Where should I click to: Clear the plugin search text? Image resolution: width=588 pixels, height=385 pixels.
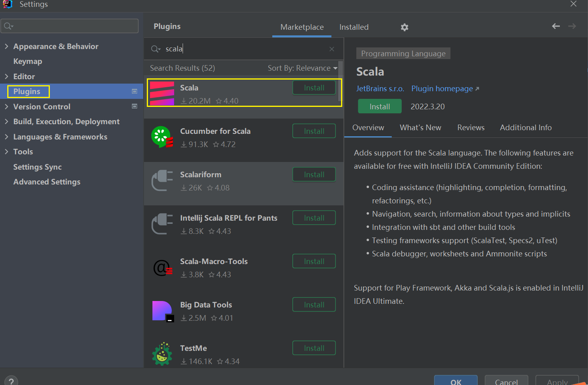332,49
